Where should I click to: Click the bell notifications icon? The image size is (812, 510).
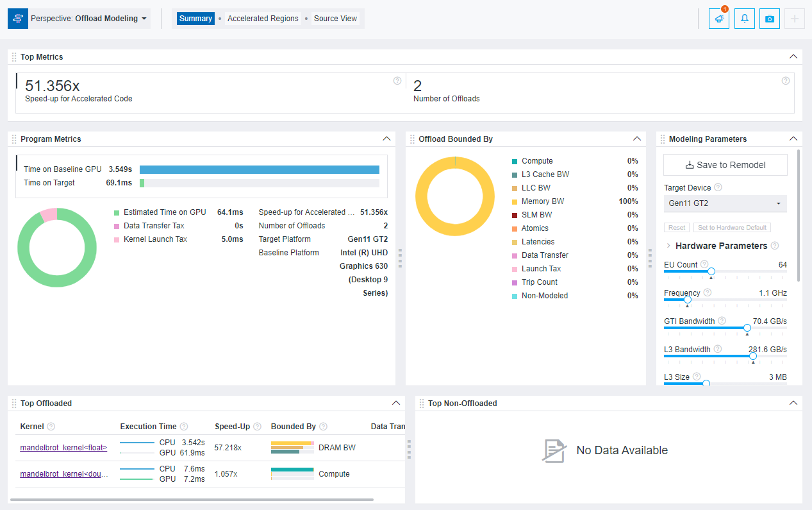point(744,19)
